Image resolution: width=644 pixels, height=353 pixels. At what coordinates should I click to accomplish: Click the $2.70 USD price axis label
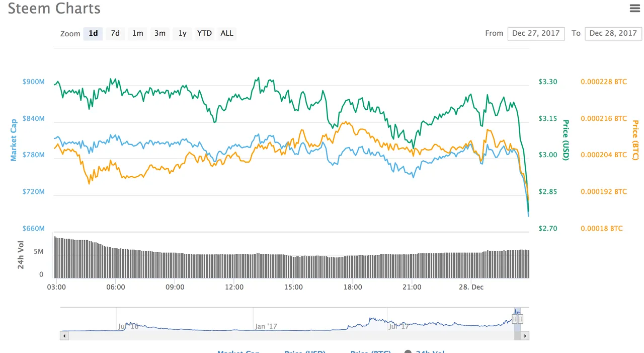[548, 229]
